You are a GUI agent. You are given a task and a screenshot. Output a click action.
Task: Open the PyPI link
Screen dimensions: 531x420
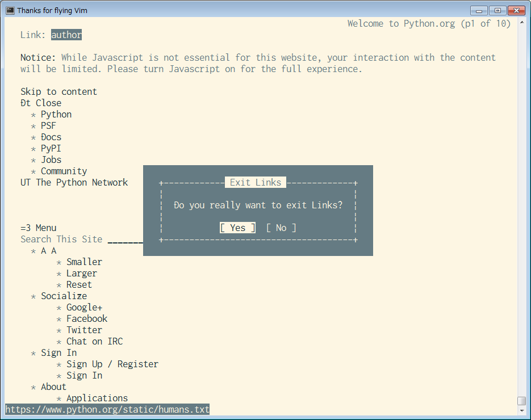coord(51,148)
